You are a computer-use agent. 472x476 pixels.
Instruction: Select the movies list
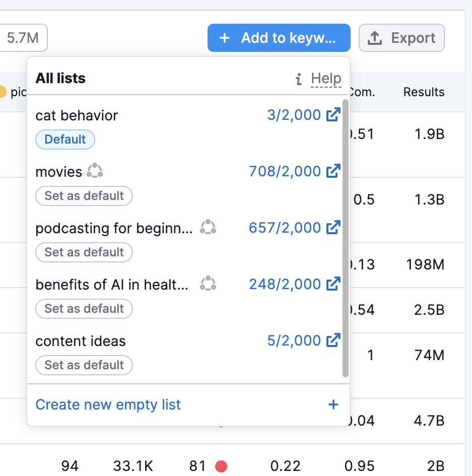58,172
